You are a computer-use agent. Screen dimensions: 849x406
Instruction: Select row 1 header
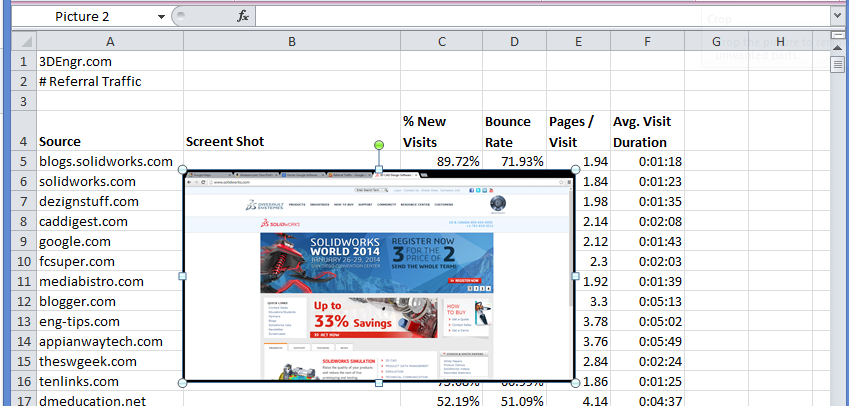(x=24, y=61)
